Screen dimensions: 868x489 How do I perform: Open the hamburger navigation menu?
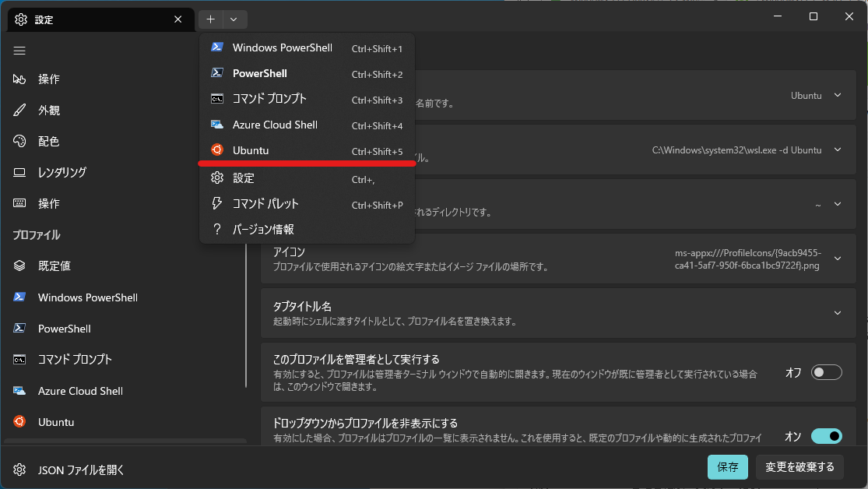pos(19,51)
